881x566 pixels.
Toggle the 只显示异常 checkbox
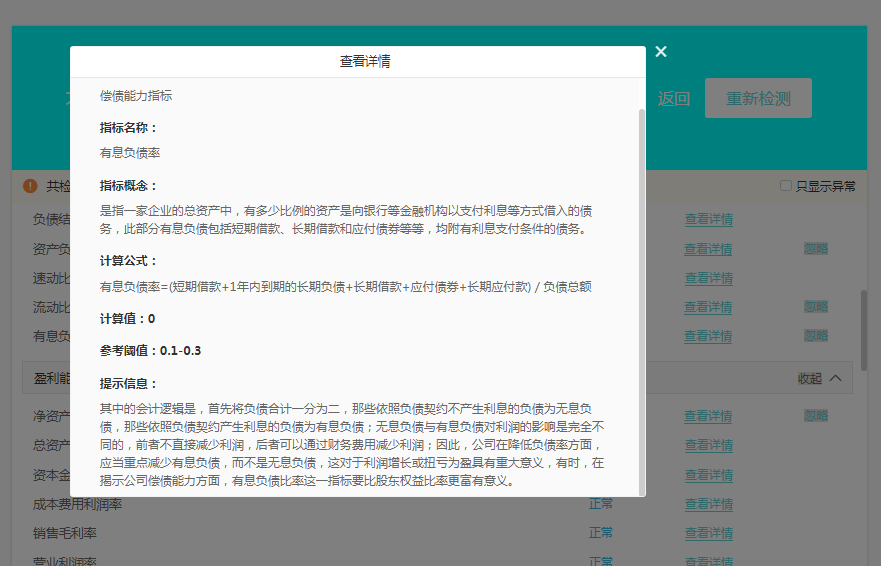pos(786,186)
